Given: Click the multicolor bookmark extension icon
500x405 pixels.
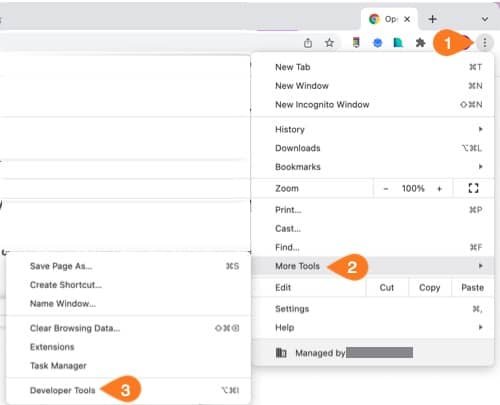Looking at the screenshot, I should [356, 43].
